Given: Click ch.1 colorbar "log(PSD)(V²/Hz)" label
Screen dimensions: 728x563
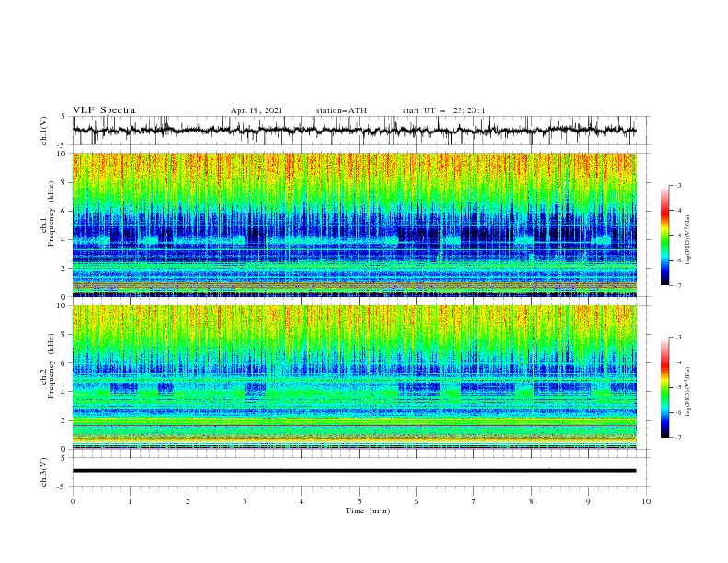Looking at the screenshot, I should coord(688,240).
